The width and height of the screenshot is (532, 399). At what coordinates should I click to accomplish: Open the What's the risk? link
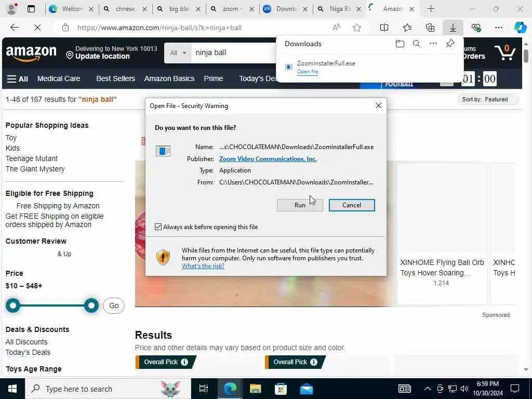(203, 266)
